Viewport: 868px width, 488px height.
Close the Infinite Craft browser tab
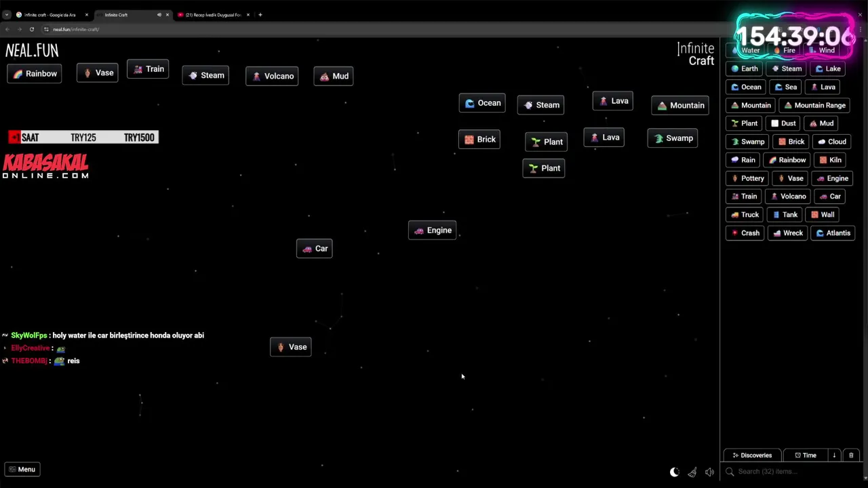point(167,15)
